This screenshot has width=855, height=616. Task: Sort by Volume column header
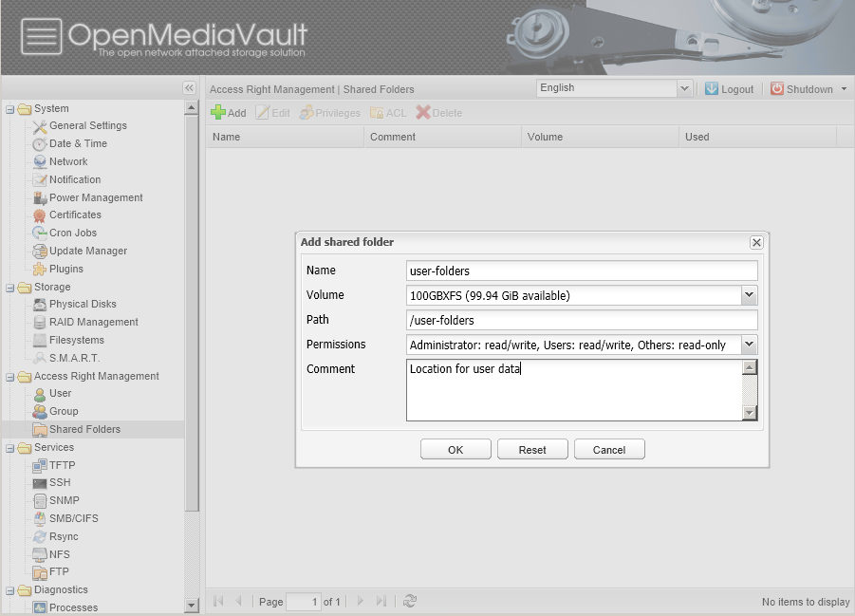[600, 137]
